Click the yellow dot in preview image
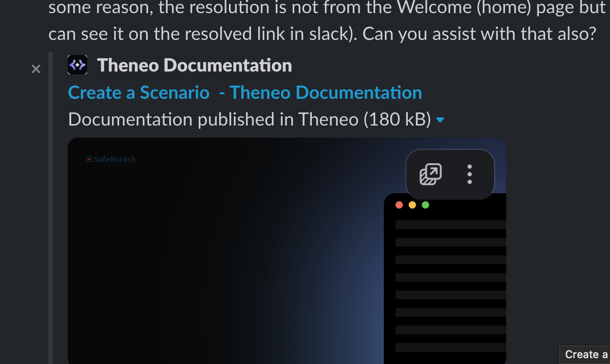Viewport: 610px width, 364px height. (412, 205)
